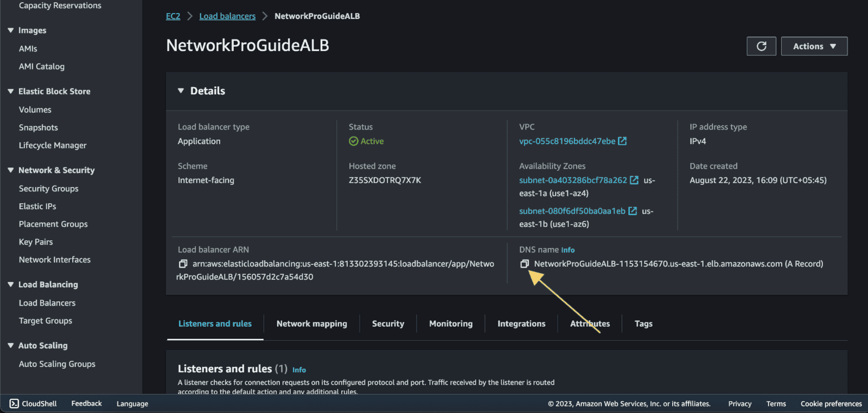
Task: Open Info link beside DNS name
Action: pyautogui.click(x=567, y=250)
